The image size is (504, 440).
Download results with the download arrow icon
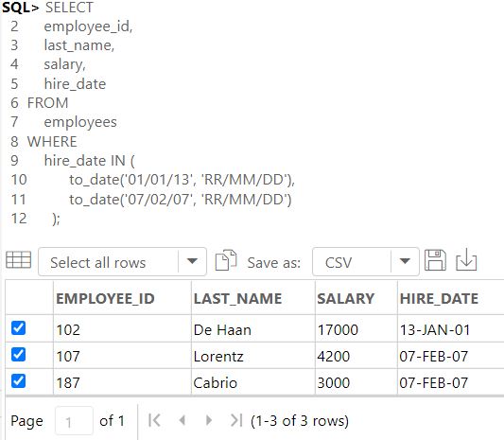coord(466,260)
